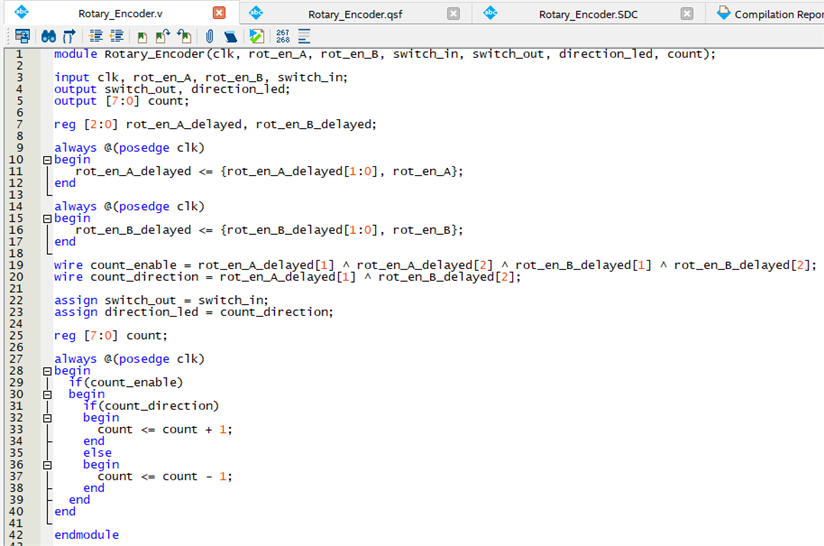Screen dimensions: 824x546
Task: Click the toolbar drag handle grip
Action: tap(8, 36)
